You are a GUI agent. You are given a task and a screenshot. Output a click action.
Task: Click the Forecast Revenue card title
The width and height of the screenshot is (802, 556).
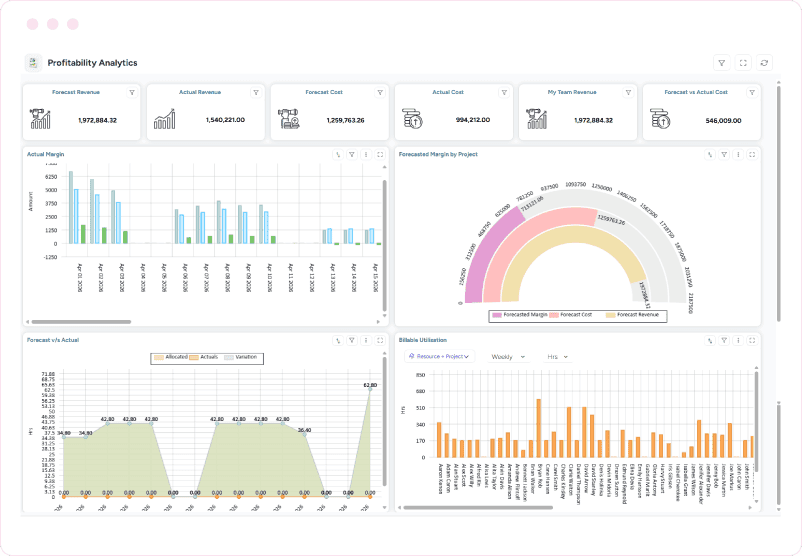[x=76, y=93]
